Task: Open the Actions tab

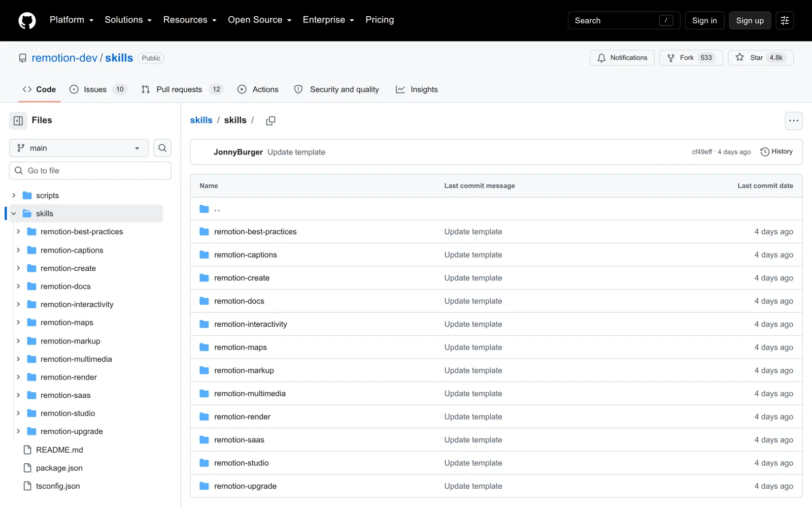Action: click(x=258, y=89)
